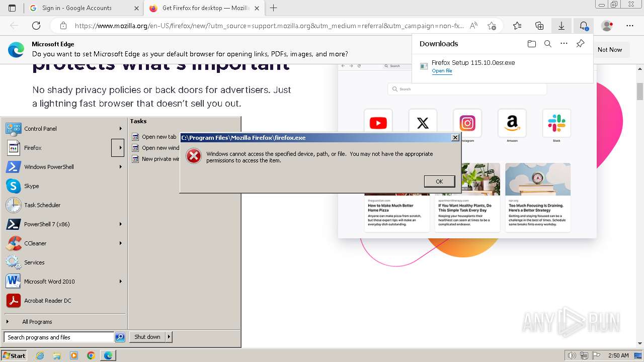Screen dimensions: 644x362
Task: Click Not Now on default browser prompt
Action: [610, 50]
